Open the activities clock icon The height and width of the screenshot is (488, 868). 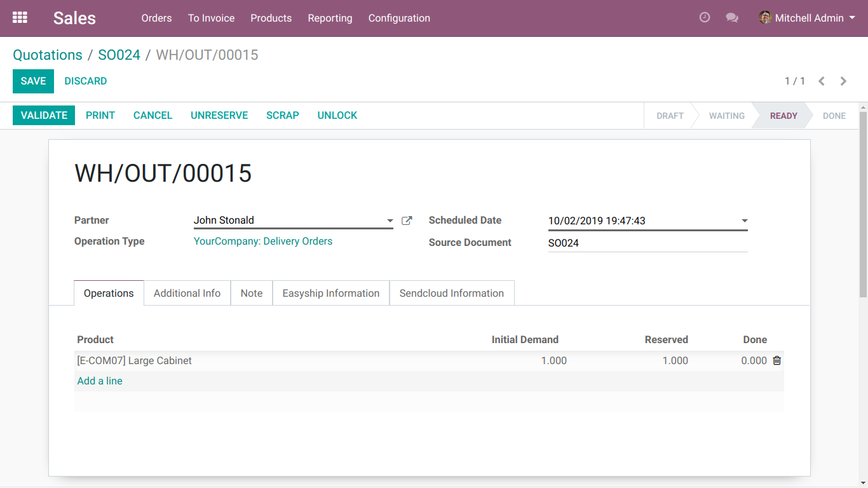705,18
